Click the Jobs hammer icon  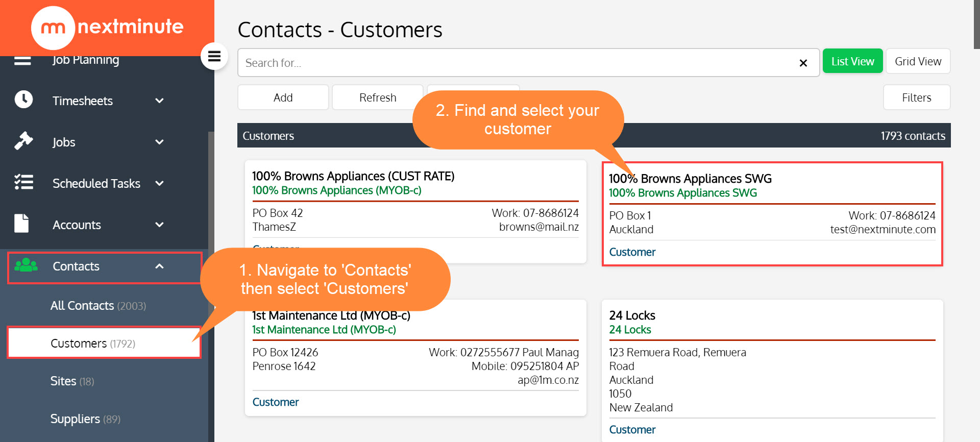[x=23, y=141]
